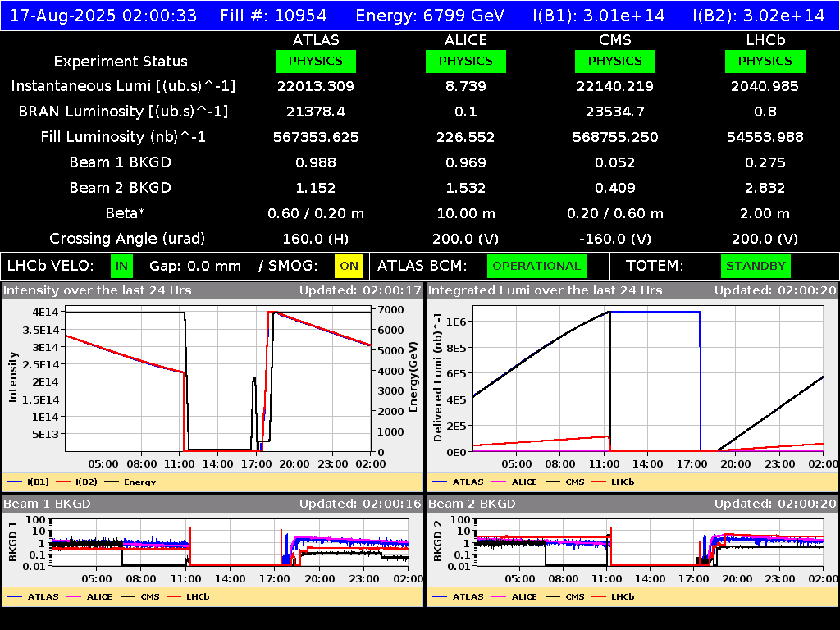Click the LHCb column heading
Image resolution: width=840 pixels, height=630 pixels.
point(765,40)
